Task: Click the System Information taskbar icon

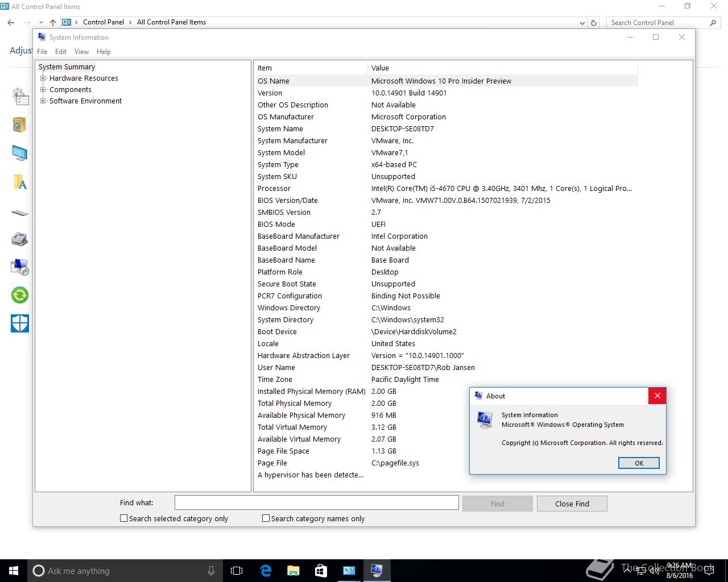Action: pos(377,571)
